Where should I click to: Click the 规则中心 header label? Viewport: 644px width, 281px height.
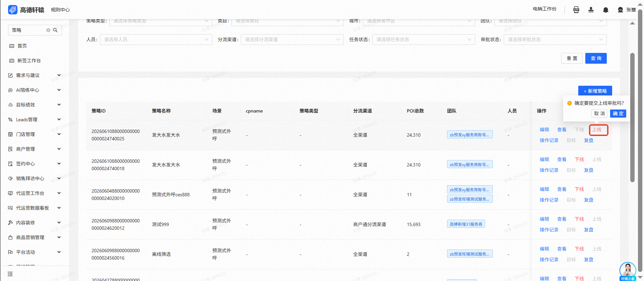[60, 10]
